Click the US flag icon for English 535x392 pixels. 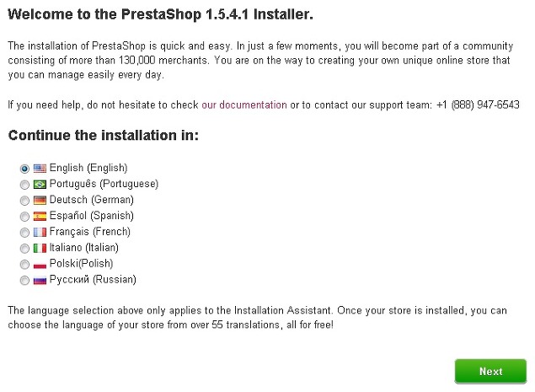click(x=40, y=169)
